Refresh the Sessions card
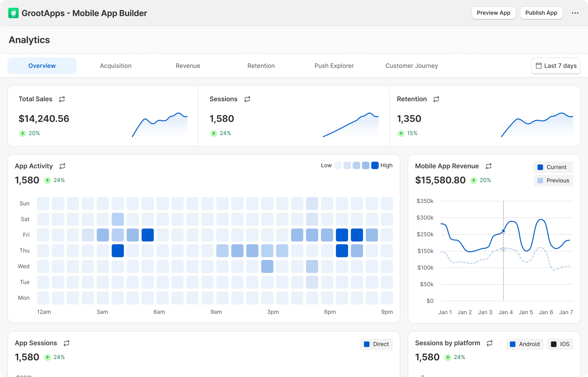Viewport: 588px width, 377px height. tap(247, 99)
